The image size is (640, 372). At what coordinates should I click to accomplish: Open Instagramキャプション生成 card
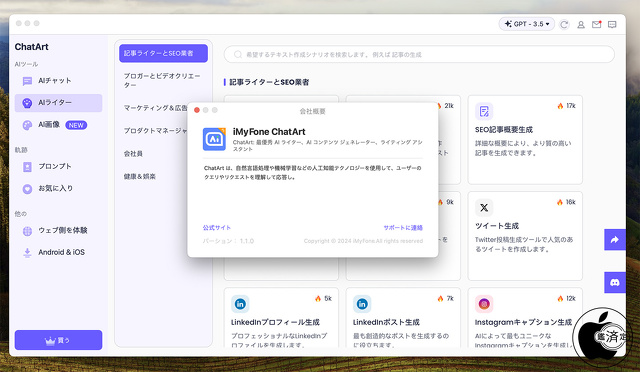tap(525, 318)
